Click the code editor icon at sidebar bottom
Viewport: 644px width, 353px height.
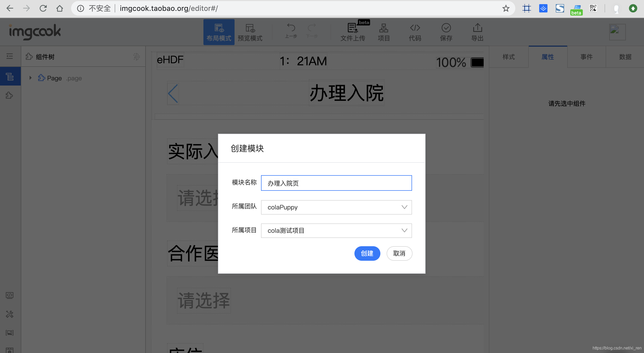point(10,295)
